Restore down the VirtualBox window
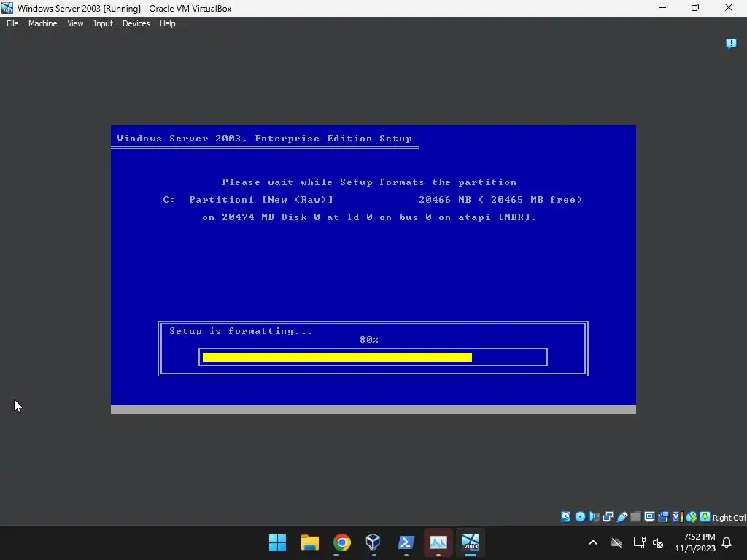The width and height of the screenshot is (747, 560). click(695, 8)
